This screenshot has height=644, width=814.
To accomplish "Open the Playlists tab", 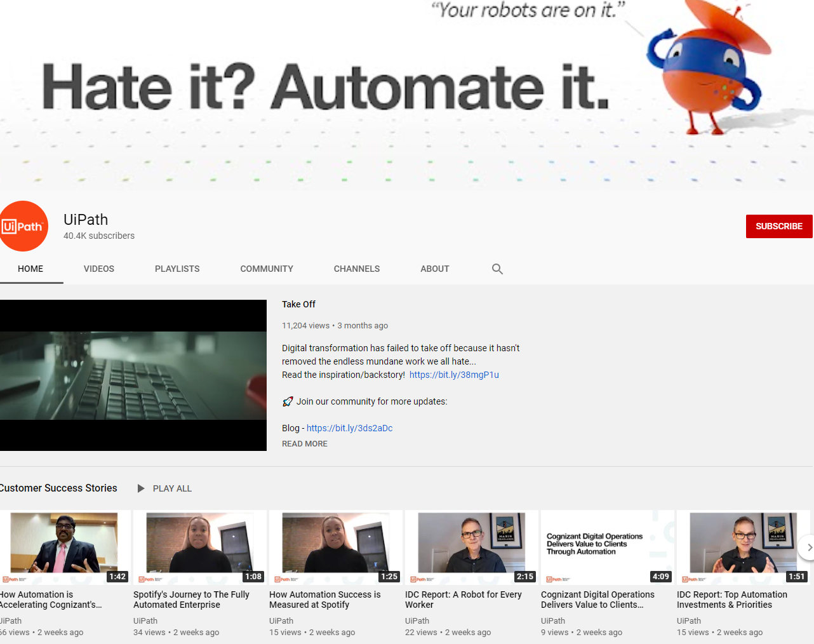I will tap(177, 269).
